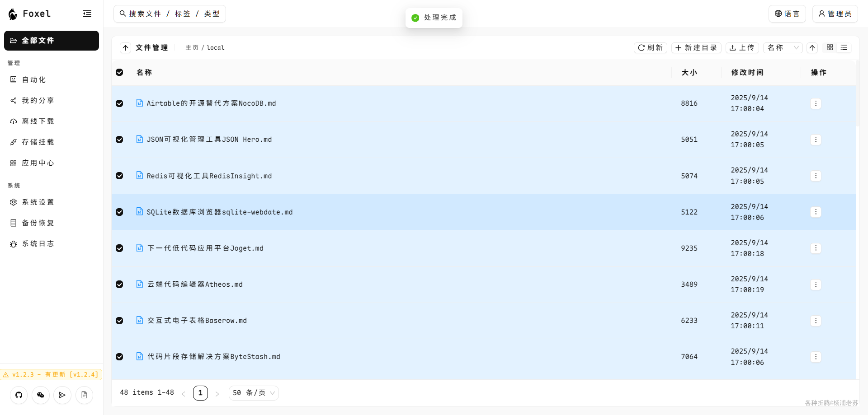Image resolution: width=868 pixels, height=415 pixels.
Task: Click the v1.2.3 update notice
Action: (51, 374)
